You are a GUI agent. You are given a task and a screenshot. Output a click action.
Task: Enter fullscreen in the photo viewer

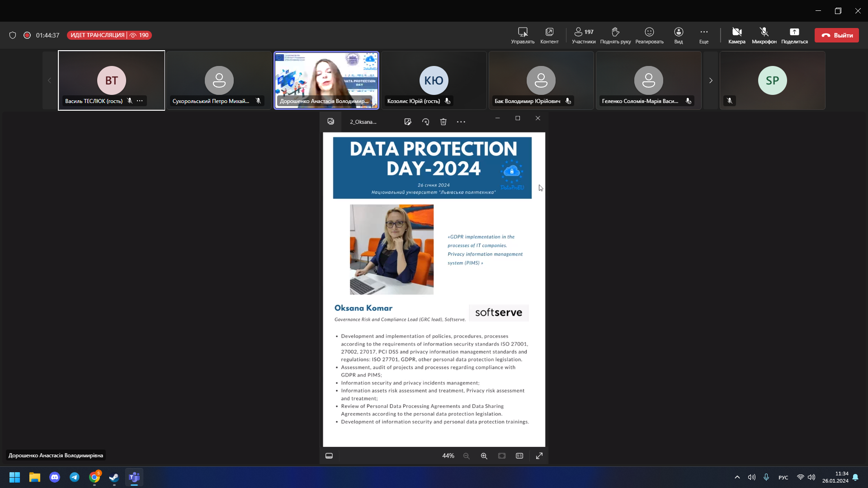pos(539,456)
